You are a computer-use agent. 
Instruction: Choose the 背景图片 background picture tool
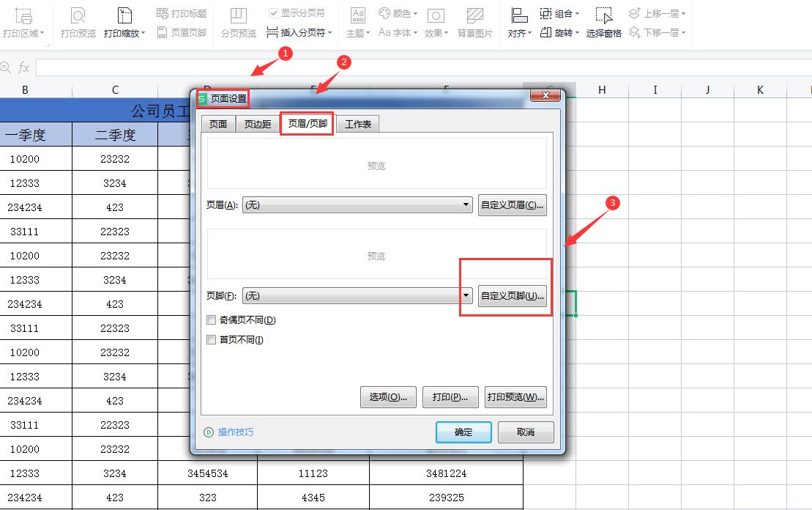[x=475, y=23]
